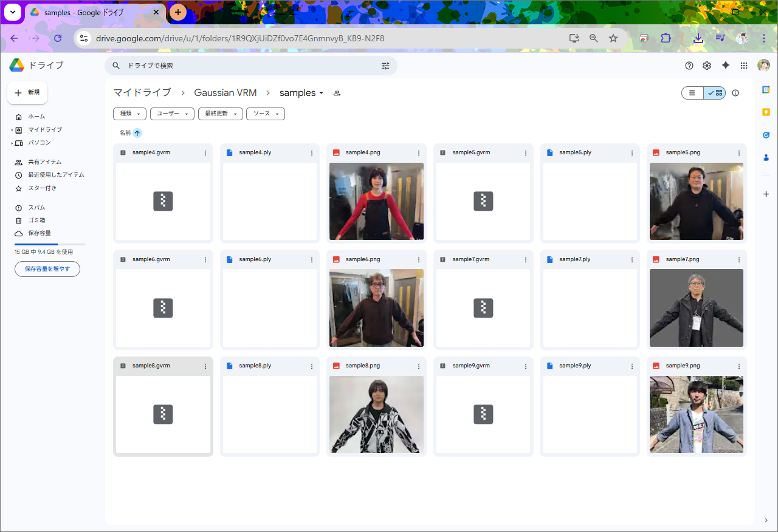The height and width of the screenshot is (532, 778).
Task: Click the Chrome address bar URL
Action: point(240,38)
